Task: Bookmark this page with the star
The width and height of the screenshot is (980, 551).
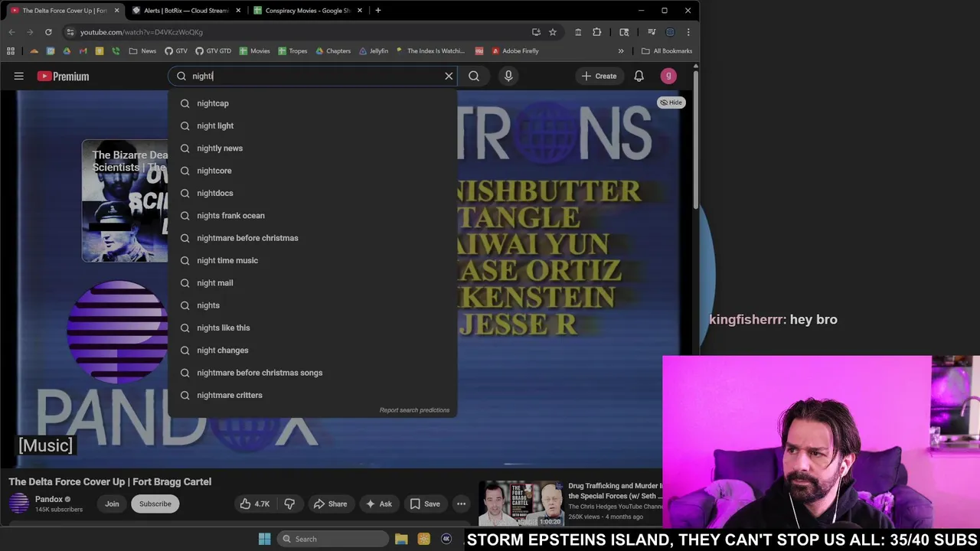Action: click(x=553, y=32)
